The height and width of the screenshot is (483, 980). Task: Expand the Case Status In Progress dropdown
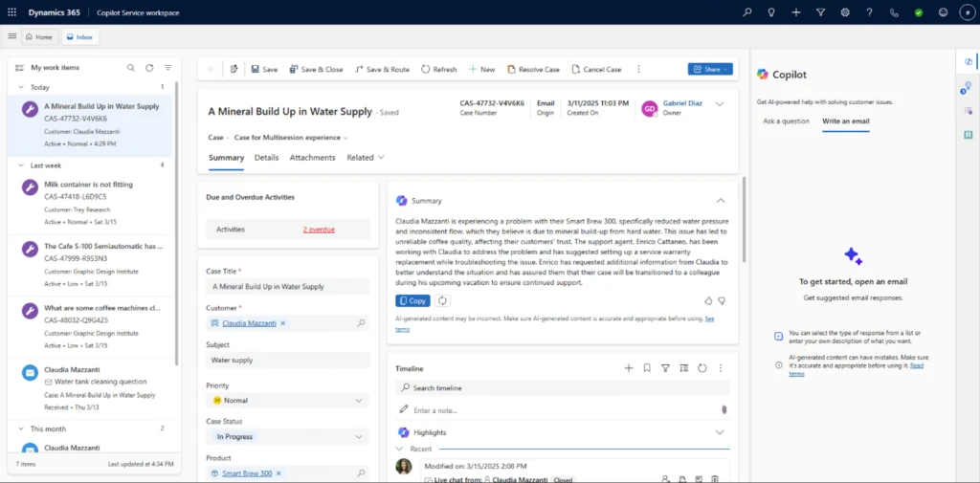287,436
